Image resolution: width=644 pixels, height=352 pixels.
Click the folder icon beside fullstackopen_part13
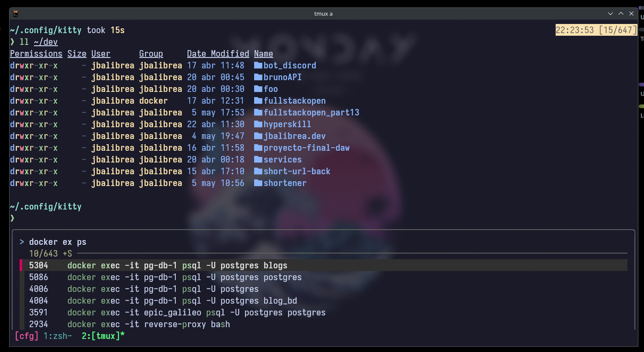(258, 112)
